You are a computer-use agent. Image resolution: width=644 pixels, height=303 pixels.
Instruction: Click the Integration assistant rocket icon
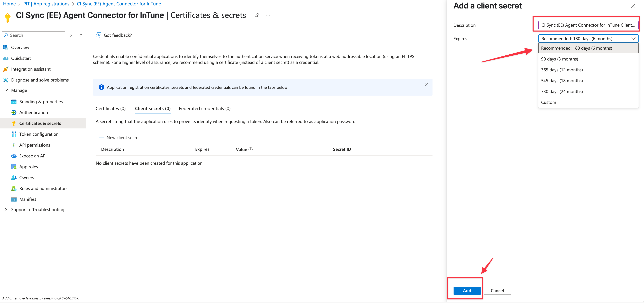[5, 69]
